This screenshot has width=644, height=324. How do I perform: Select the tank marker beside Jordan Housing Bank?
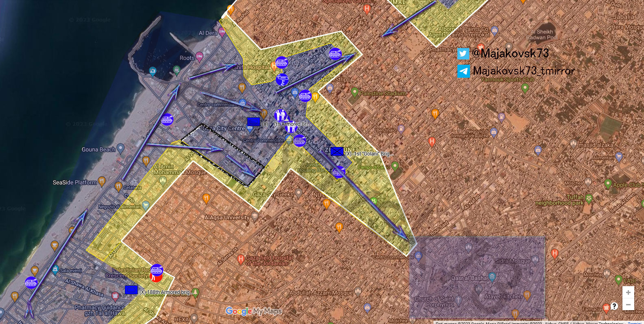tap(339, 172)
